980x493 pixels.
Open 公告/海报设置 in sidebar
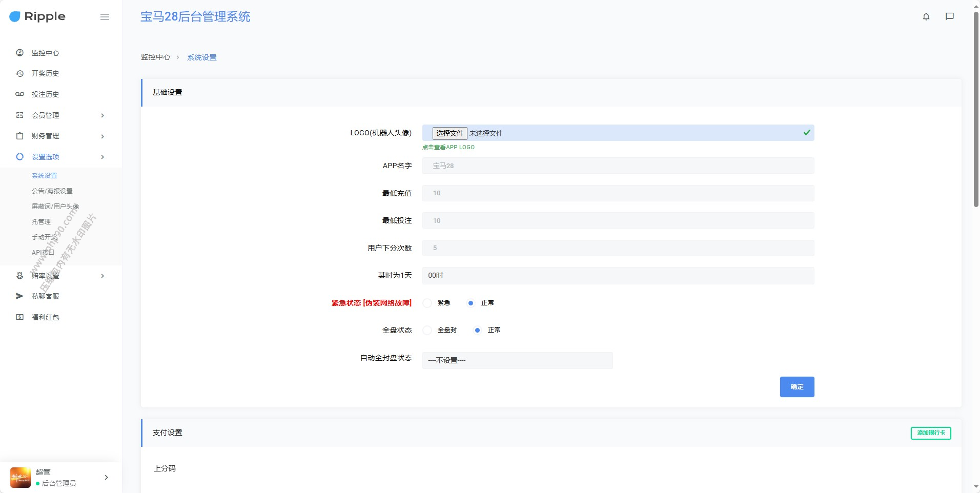click(x=52, y=191)
